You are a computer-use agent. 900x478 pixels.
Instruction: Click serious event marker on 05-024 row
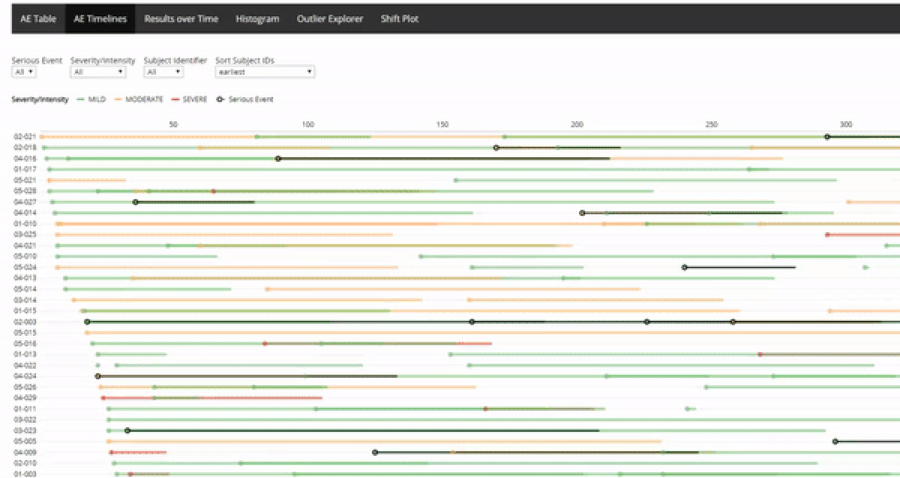[x=684, y=267]
